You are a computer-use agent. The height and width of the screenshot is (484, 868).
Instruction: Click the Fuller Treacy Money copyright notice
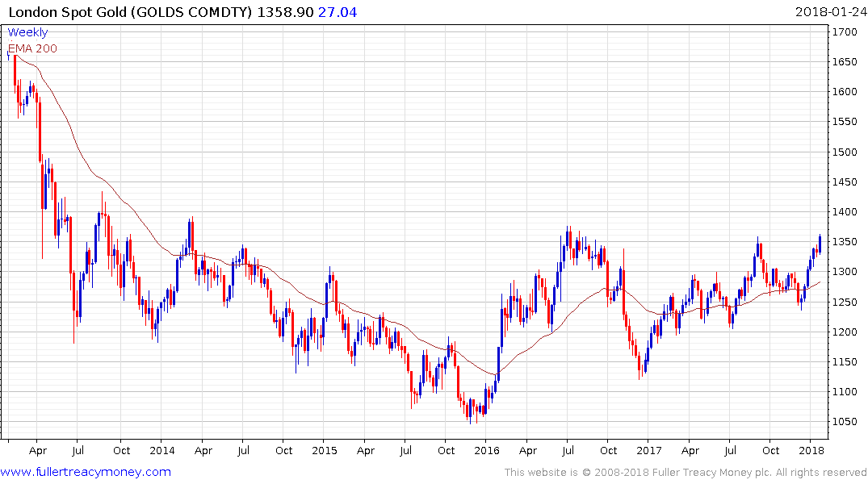click(x=686, y=473)
